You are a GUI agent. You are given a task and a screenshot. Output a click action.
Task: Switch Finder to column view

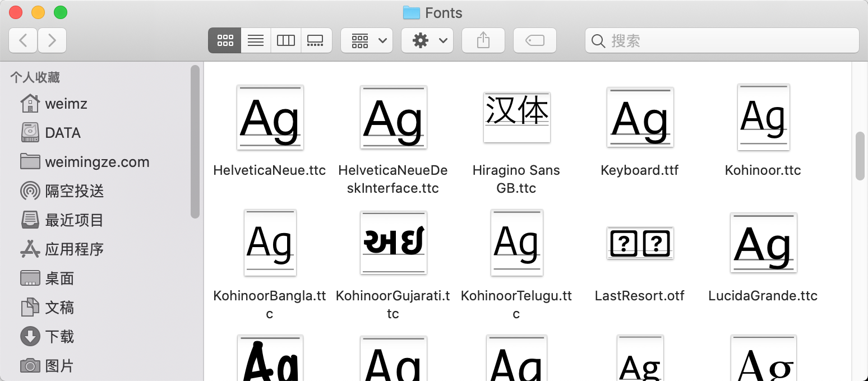285,40
